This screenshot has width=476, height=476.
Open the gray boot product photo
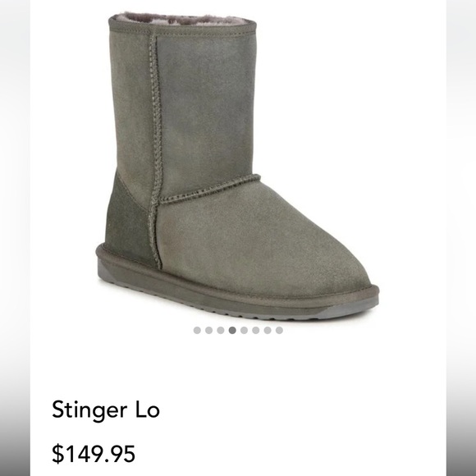click(237, 167)
